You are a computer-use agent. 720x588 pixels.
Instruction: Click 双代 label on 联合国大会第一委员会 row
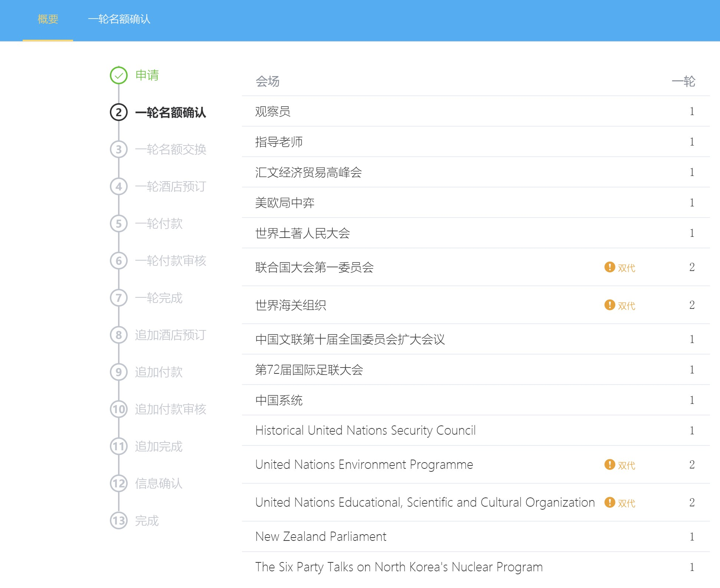(x=626, y=268)
